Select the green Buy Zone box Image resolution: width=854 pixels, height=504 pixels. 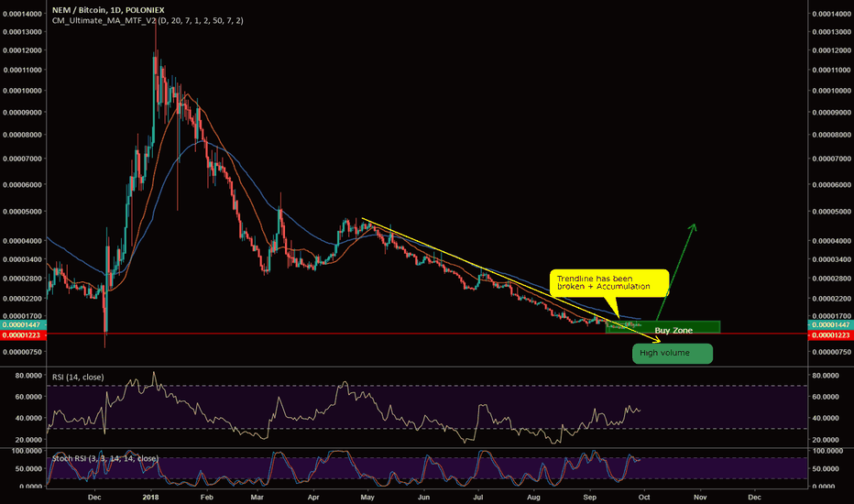(x=662, y=327)
